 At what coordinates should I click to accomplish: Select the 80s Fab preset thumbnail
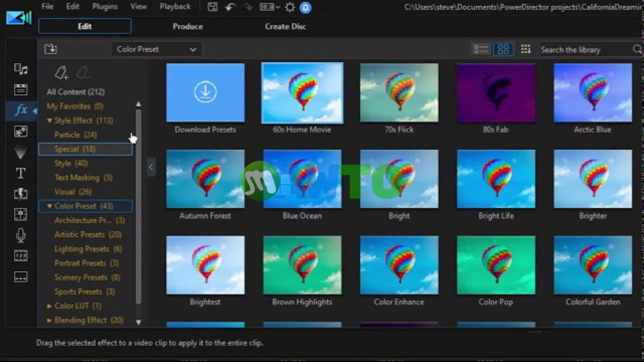[496, 93]
